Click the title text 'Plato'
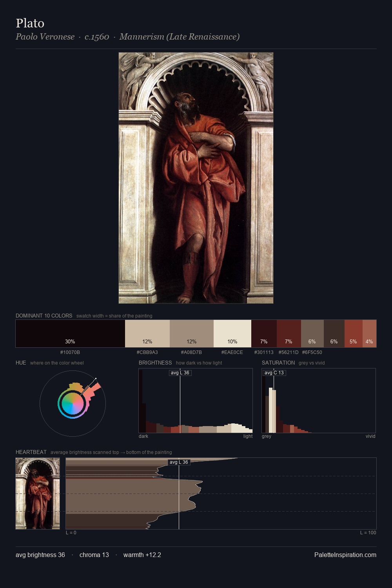This screenshot has width=392, height=588. pos(30,23)
